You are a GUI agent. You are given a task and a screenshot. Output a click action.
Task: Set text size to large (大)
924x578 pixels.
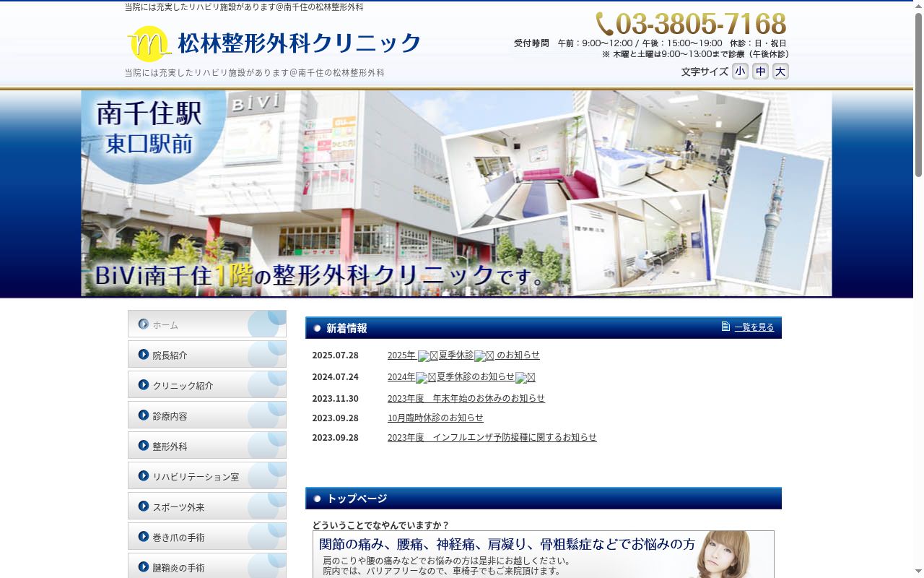(x=780, y=71)
